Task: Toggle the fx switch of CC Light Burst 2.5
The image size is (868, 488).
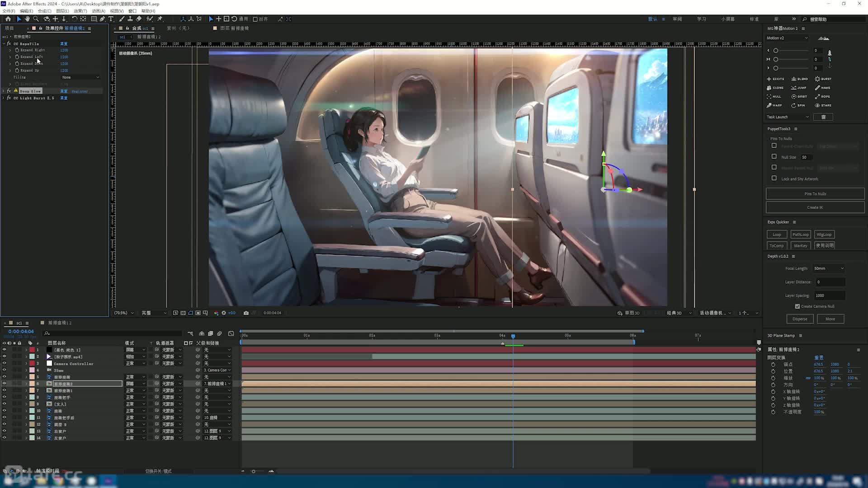Action: click(x=9, y=98)
